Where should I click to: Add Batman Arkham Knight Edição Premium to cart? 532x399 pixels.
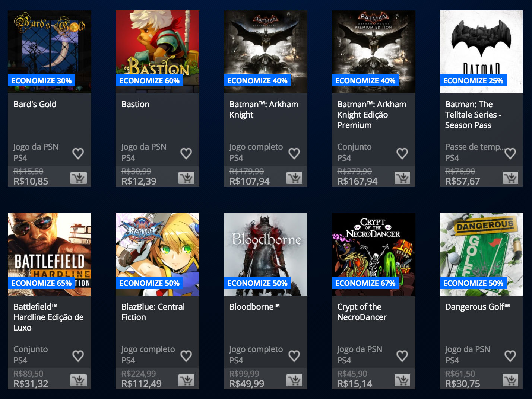(x=402, y=178)
